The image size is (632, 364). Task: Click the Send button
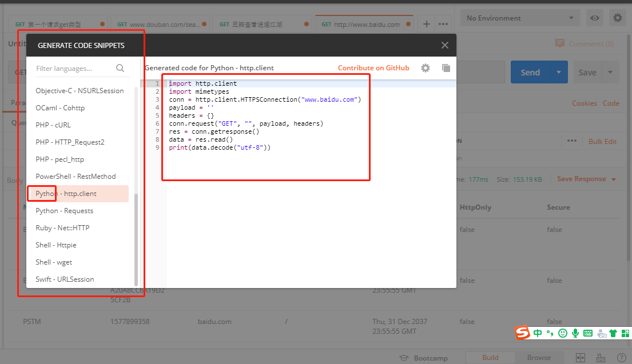530,73
